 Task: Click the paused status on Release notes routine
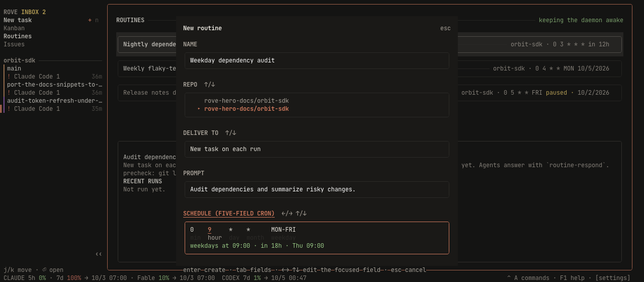point(556,93)
